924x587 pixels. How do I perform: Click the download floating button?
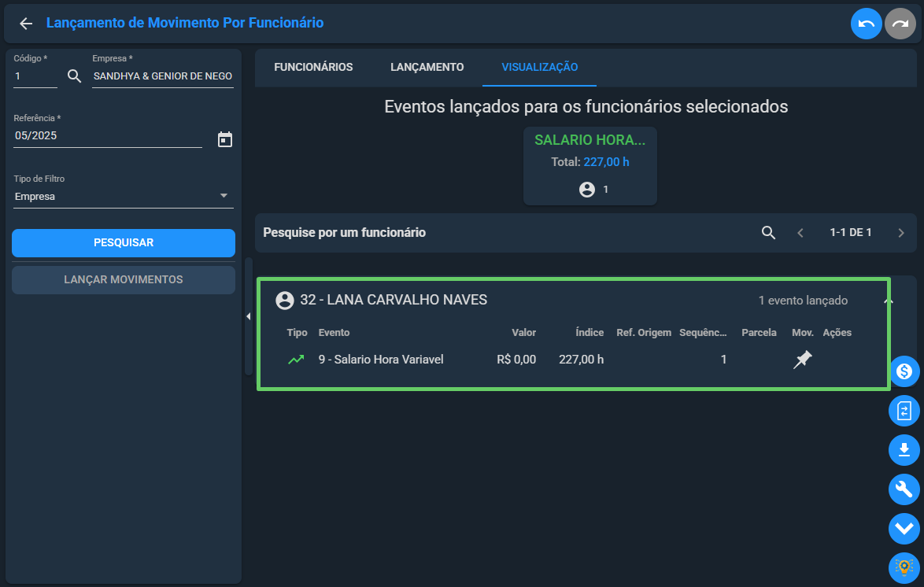[904, 450]
